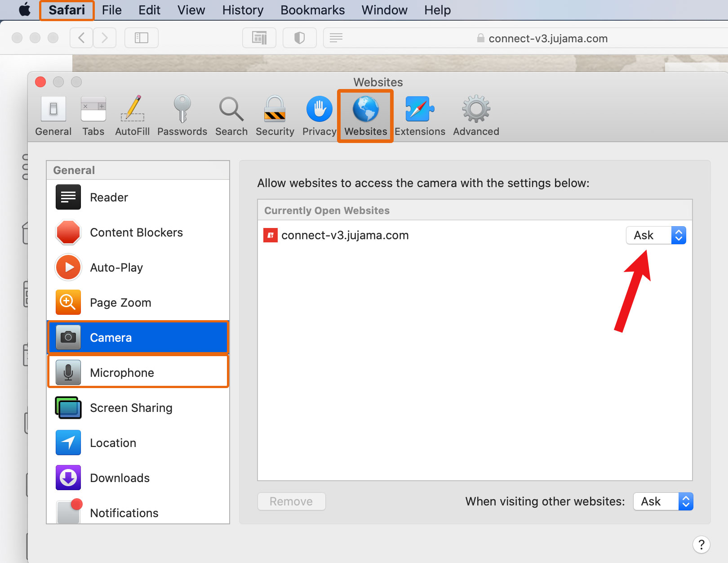Open the other websites Ask dropdown
Viewport: 728px width, 563px height.
click(663, 501)
